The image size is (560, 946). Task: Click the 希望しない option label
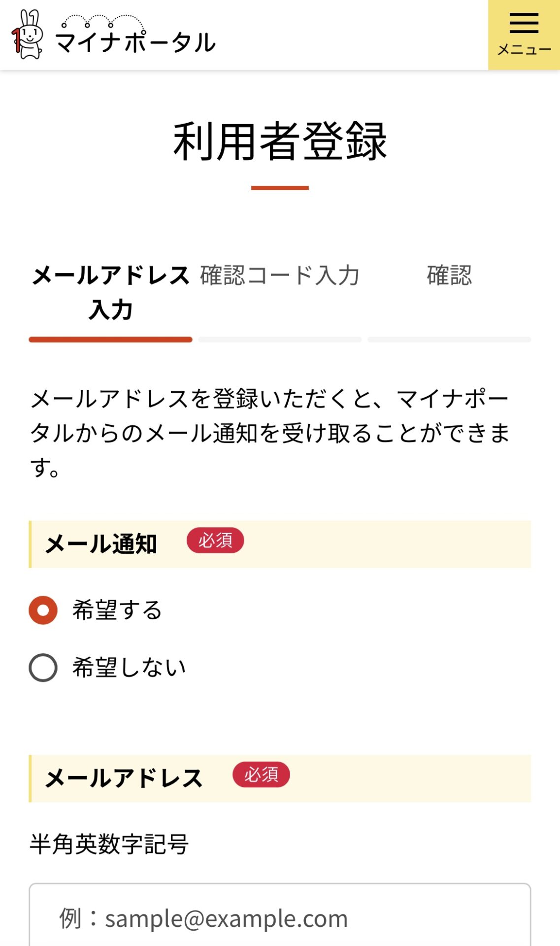pyautogui.click(x=129, y=668)
